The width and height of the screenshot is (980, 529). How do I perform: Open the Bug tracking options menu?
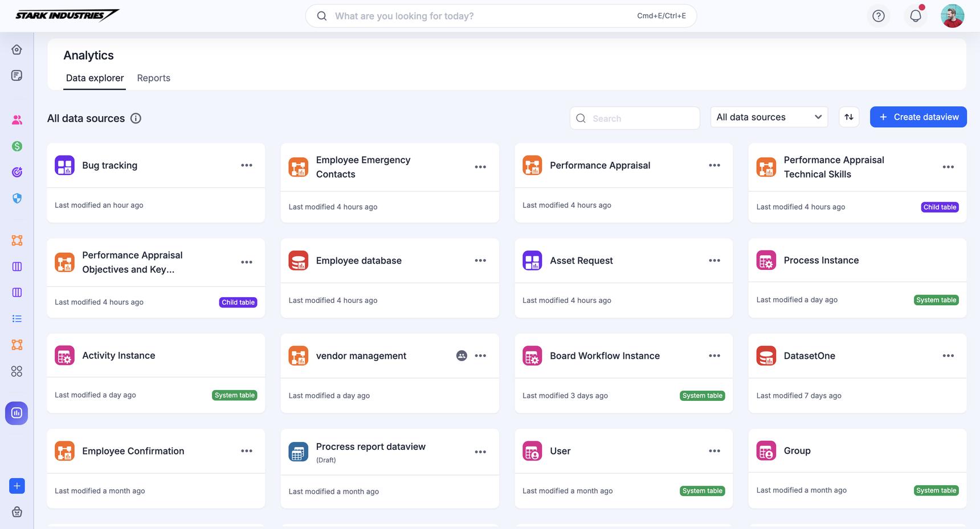246,166
